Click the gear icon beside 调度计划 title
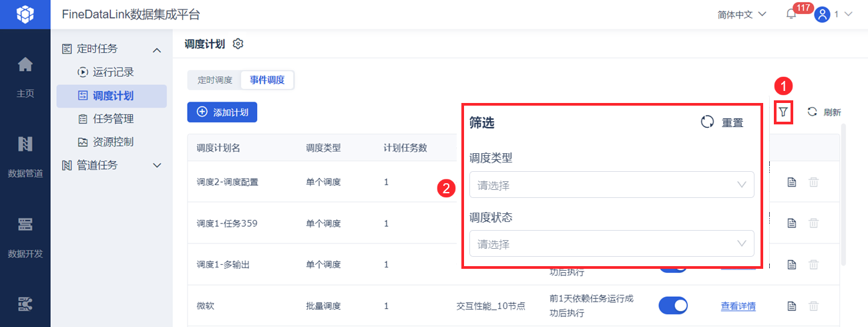The image size is (868, 327). (x=238, y=44)
